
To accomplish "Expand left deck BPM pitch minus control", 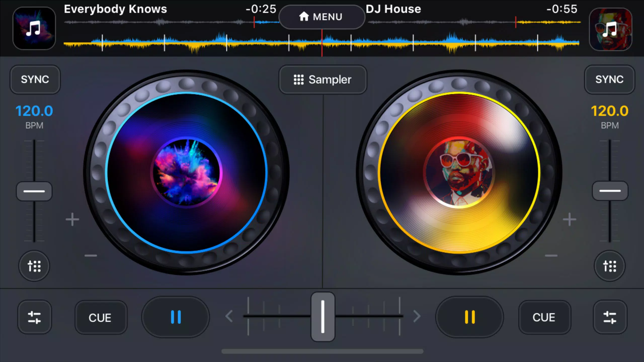I will coord(91,256).
